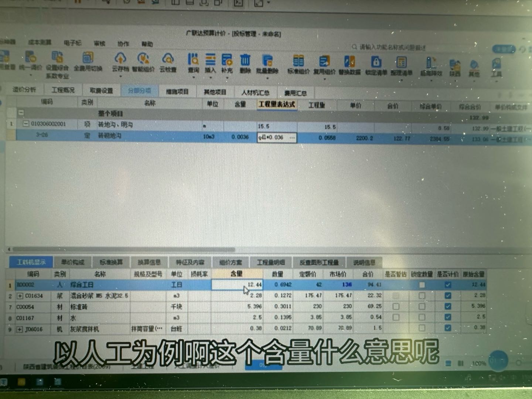532x399 pixels.
Task: Open the 帮助 menu
Action: [147, 44]
